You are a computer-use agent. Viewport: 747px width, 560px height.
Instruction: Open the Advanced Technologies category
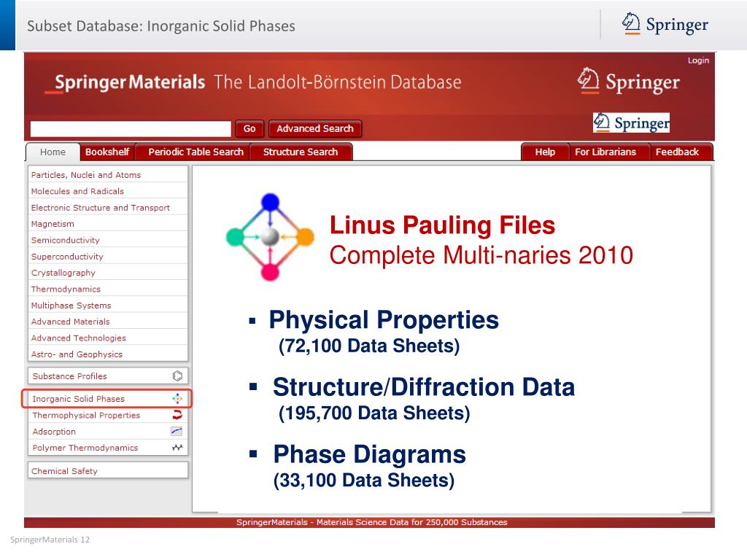pos(108,338)
